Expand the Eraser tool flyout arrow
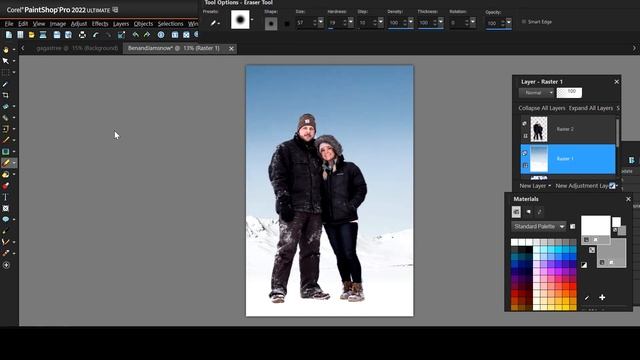 [x=14, y=163]
